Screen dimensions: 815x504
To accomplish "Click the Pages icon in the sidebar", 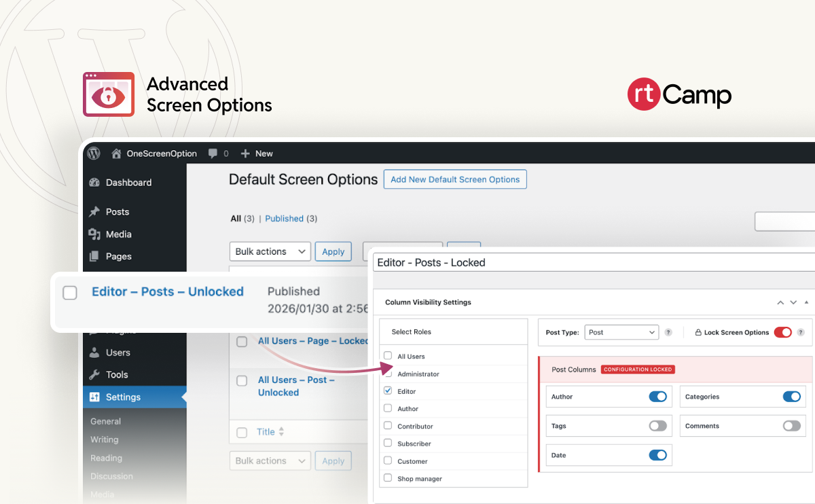I will tap(96, 256).
